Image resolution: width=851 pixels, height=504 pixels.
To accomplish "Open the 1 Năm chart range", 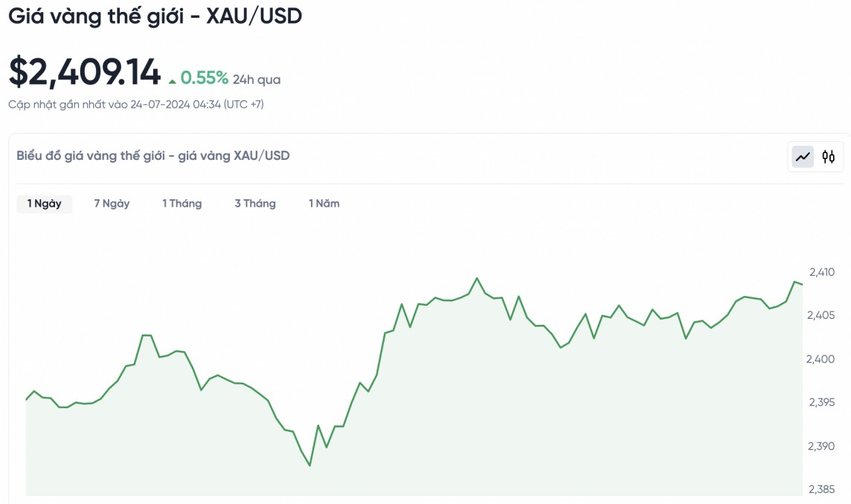I will click(x=324, y=204).
